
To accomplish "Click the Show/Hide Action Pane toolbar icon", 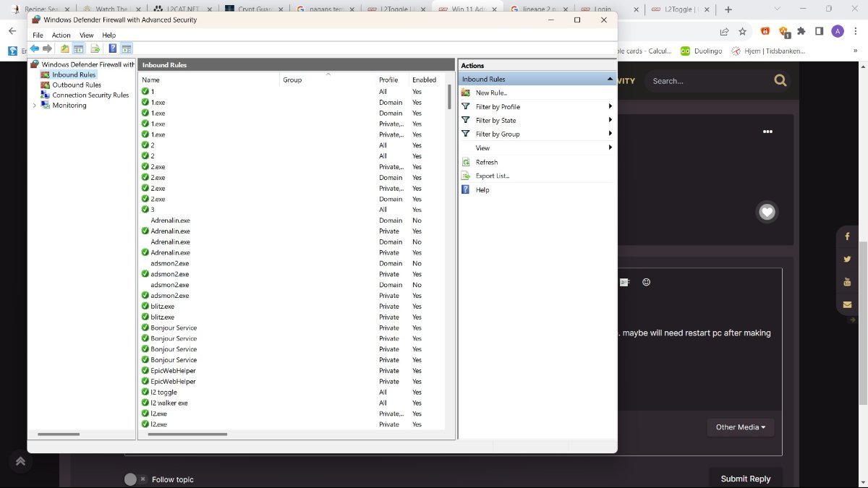I will point(127,48).
